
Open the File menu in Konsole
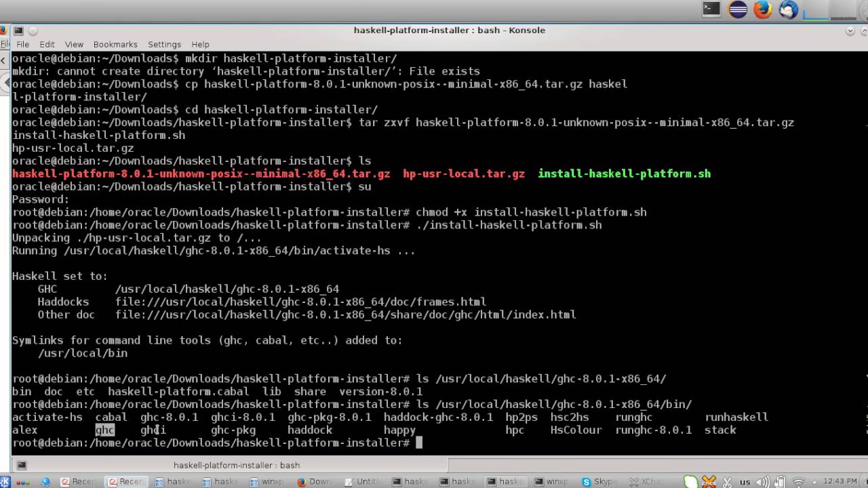pyautogui.click(x=22, y=44)
